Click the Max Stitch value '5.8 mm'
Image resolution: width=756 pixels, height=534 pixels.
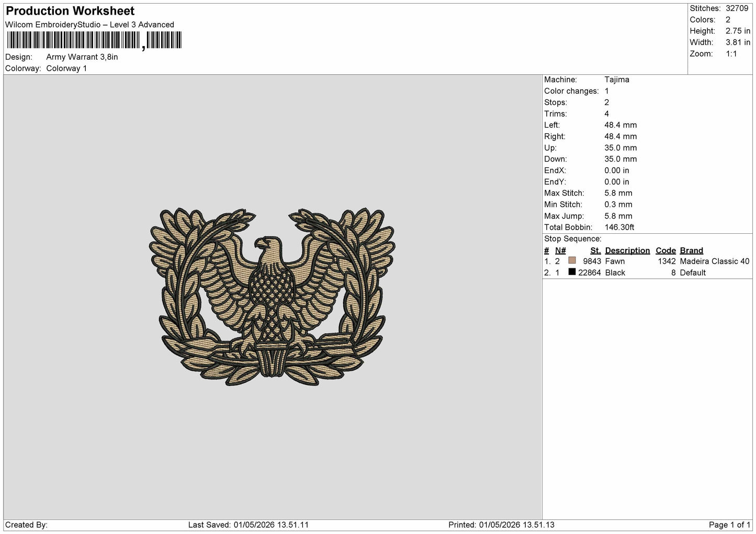click(618, 193)
